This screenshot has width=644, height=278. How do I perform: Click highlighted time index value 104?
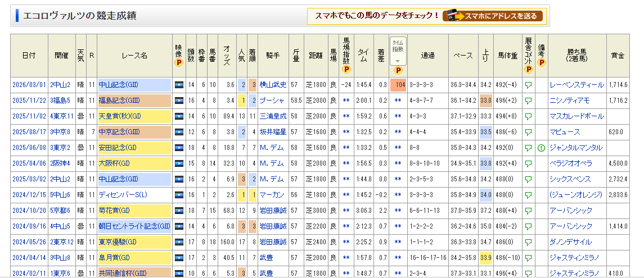pos(398,85)
